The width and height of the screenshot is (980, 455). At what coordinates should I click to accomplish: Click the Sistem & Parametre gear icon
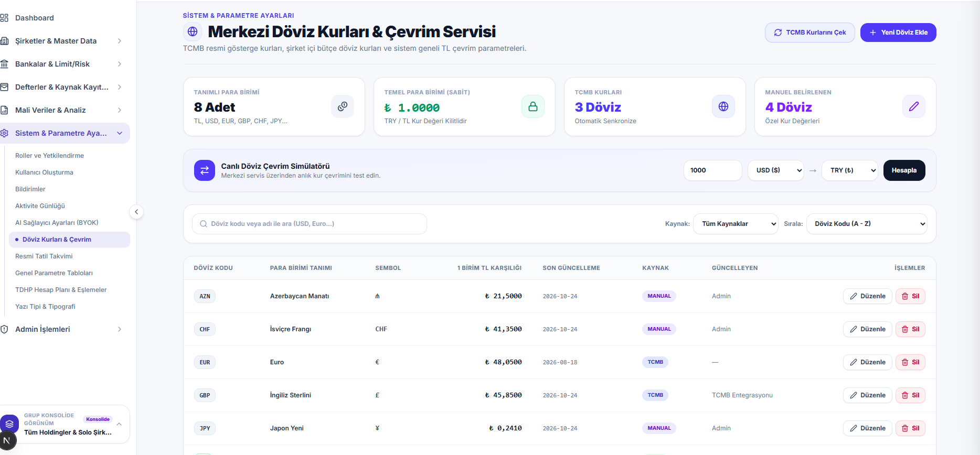[4, 133]
